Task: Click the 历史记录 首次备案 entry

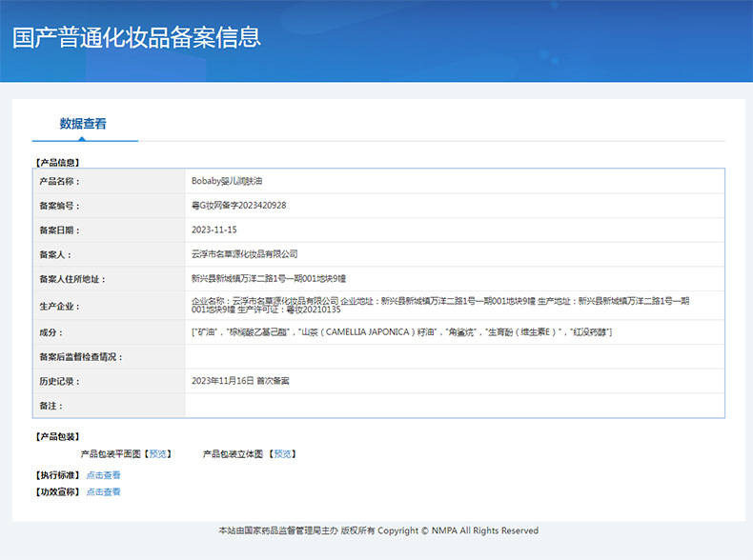Action: [240, 381]
